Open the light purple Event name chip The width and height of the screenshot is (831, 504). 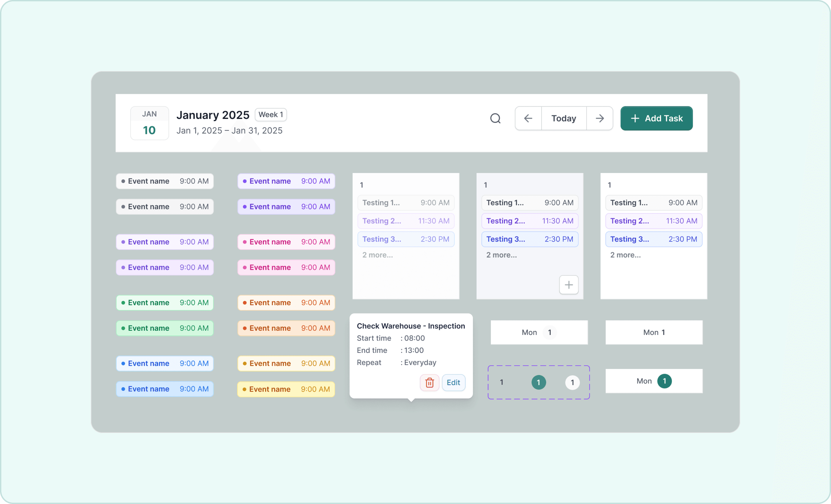click(165, 242)
